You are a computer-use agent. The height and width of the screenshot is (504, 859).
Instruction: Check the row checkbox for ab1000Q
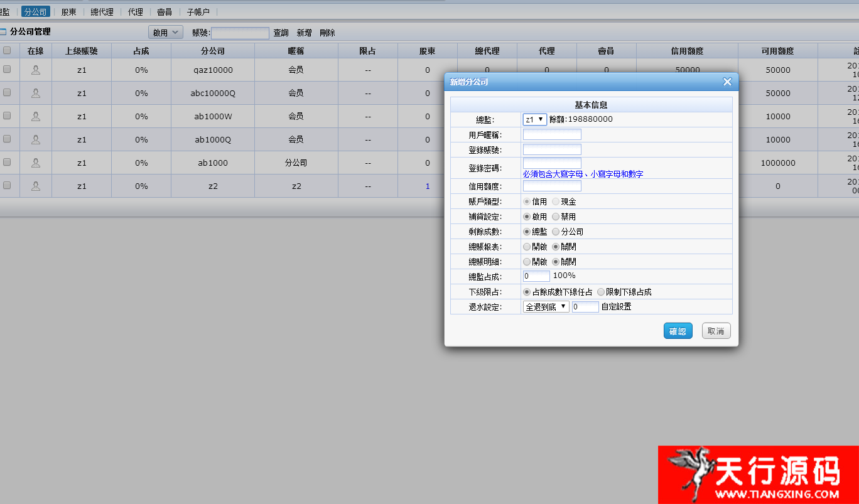[7, 139]
